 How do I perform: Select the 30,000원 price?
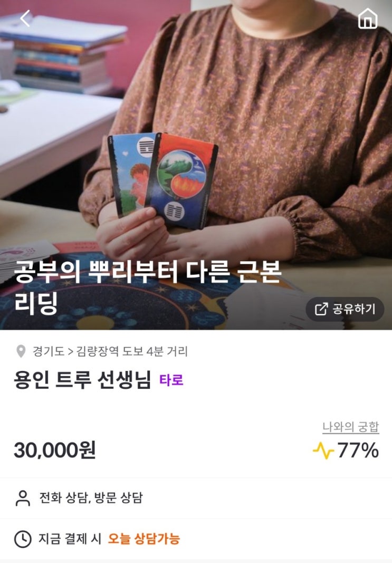pyautogui.click(x=54, y=450)
